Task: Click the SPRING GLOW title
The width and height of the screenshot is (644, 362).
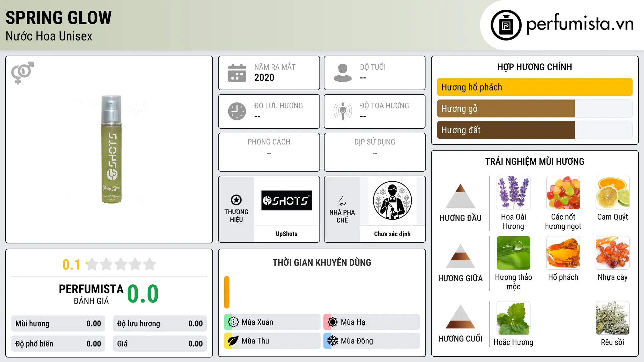Action: 59,18
